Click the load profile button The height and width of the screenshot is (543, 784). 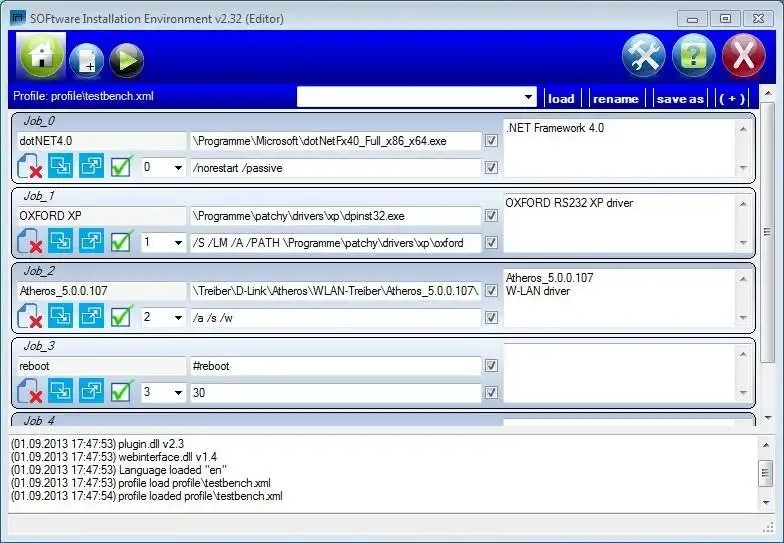pos(562,98)
